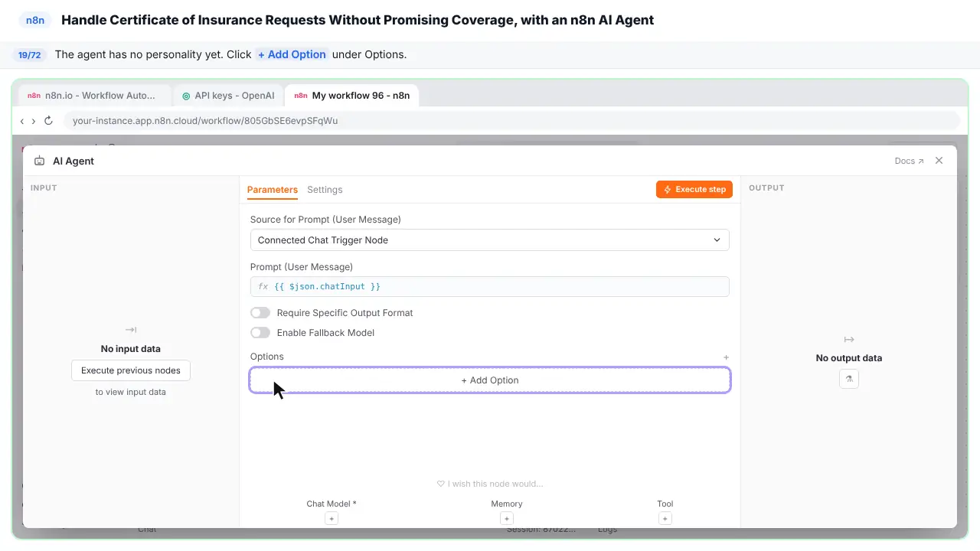Screen dimensions: 980x551
Task: Click the 'I wish this node would...' link
Action: [490, 484]
